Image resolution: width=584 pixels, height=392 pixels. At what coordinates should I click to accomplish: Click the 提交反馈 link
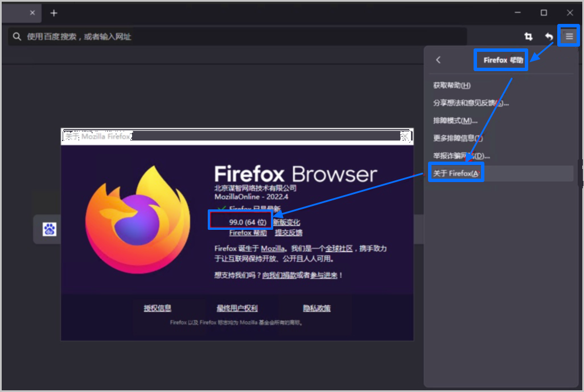289,233
